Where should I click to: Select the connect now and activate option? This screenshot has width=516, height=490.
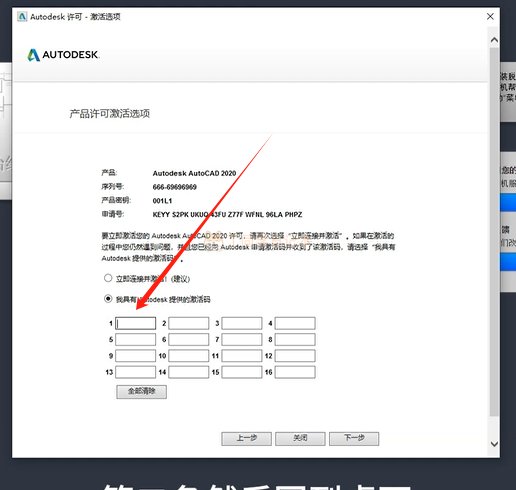tap(108, 278)
